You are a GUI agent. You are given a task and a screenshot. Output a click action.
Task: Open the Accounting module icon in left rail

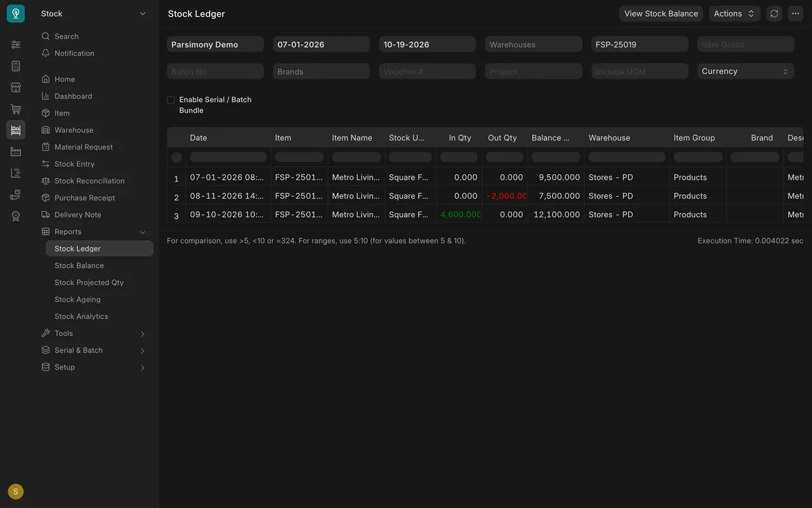16,66
